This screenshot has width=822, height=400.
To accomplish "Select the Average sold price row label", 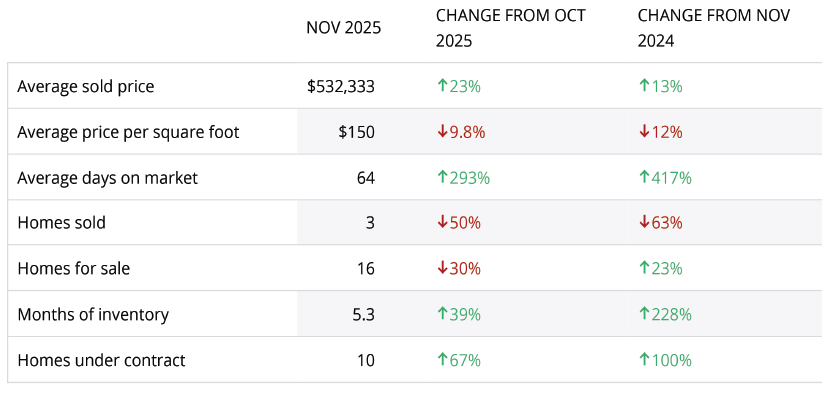I will (86, 86).
